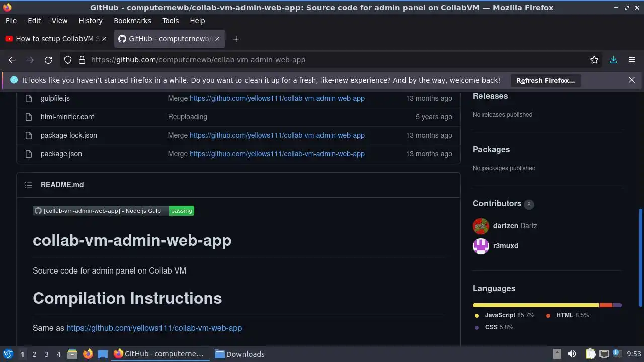Filter by HTML 8.5% language
The height and width of the screenshot is (362, 644).
[568, 315]
